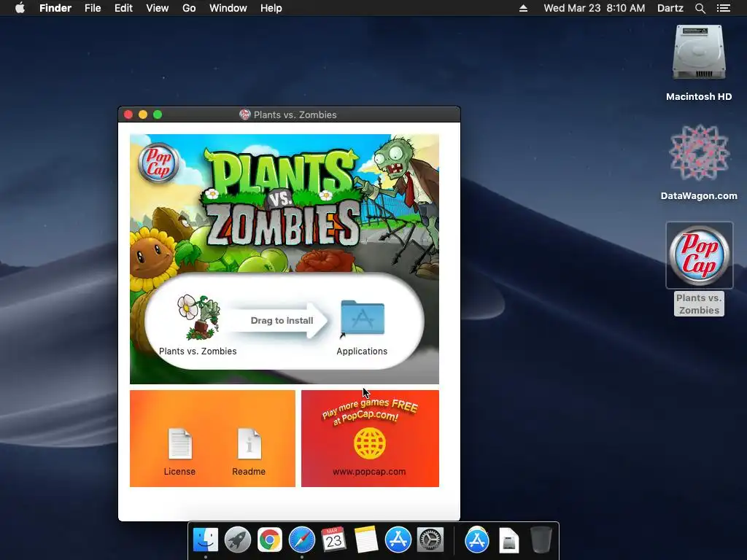747x560 pixels.
Task: Launch Safari from the Dock
Action: point(302,540)
